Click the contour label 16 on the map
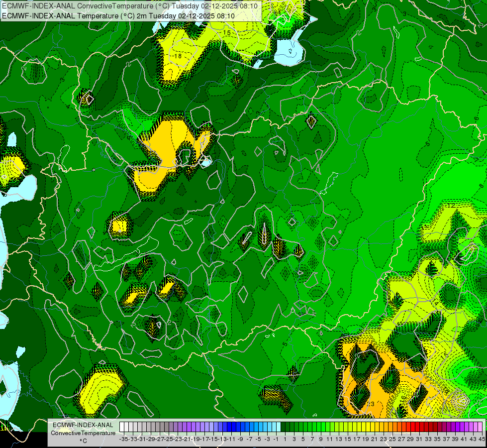The image size is (487, 448). click(402, 398)
